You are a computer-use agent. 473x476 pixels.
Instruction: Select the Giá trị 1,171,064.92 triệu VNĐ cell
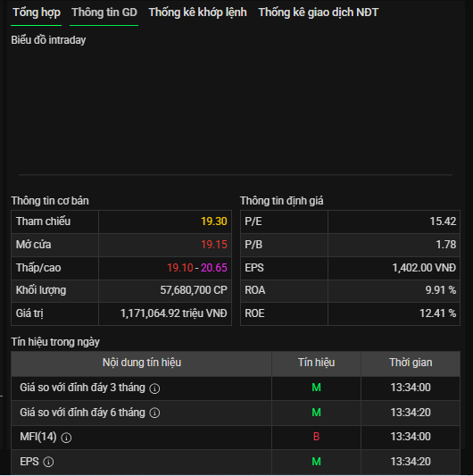[x=165, y=313]
